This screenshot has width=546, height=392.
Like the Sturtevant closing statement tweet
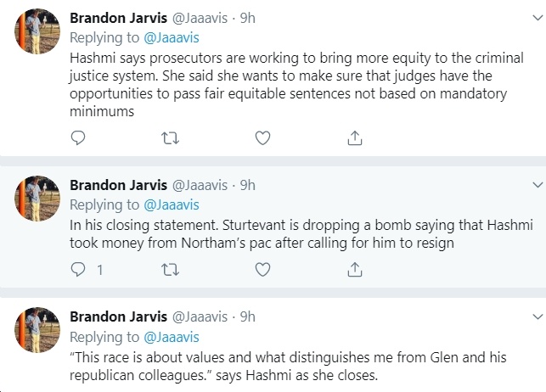coord(262,270)
